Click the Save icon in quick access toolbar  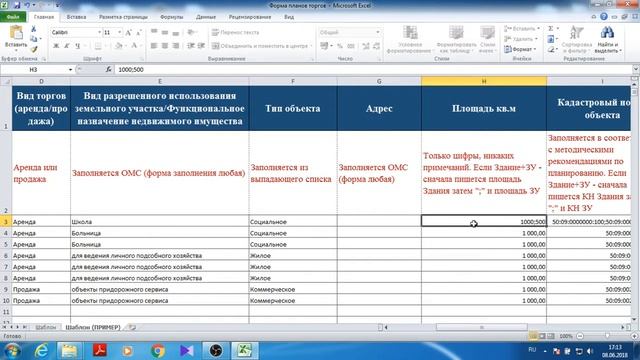point(17,5)
